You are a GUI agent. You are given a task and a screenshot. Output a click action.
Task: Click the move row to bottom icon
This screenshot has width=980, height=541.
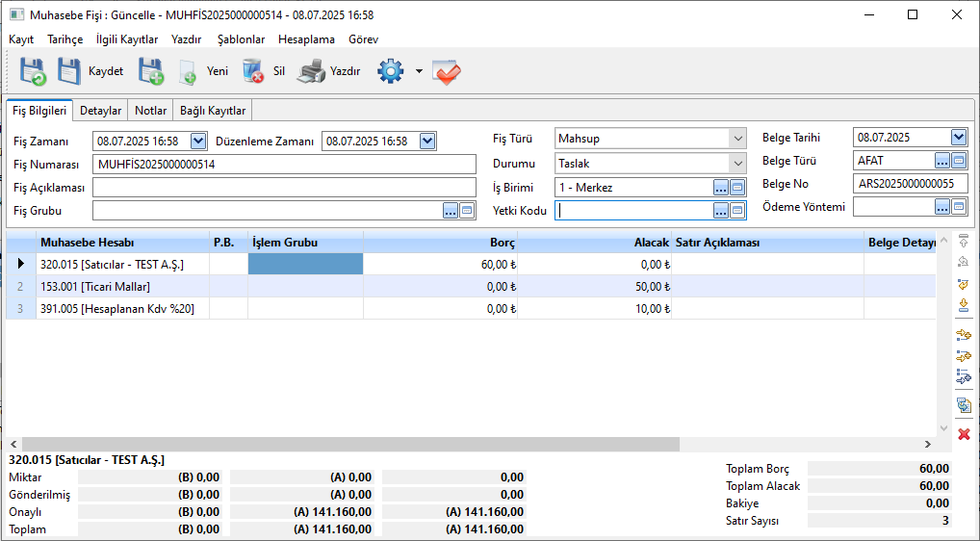click(964, 306)
